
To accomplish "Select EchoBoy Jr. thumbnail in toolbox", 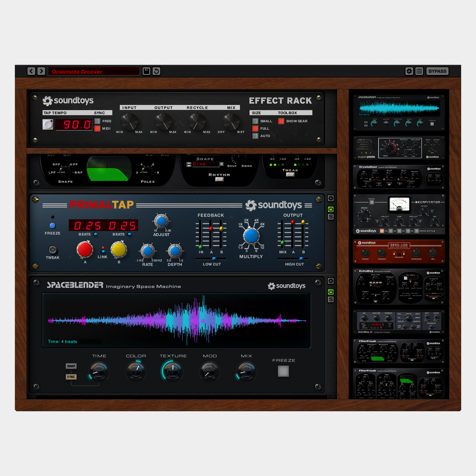I will (399, 322).
